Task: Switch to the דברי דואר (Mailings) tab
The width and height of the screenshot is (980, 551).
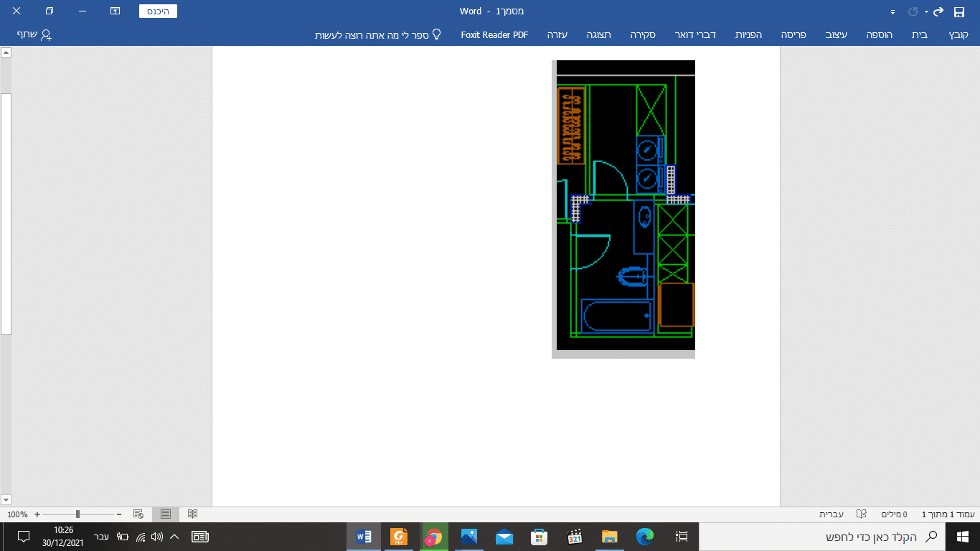Action: (696, 34)
